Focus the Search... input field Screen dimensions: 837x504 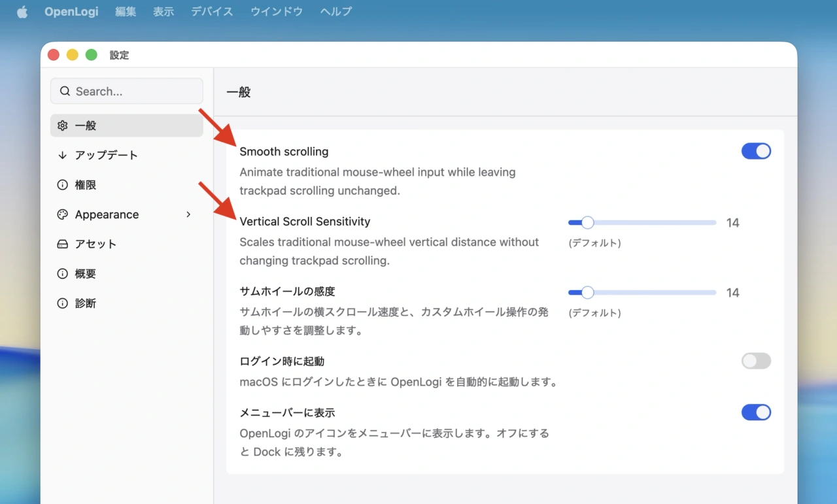tap(127, 92)
